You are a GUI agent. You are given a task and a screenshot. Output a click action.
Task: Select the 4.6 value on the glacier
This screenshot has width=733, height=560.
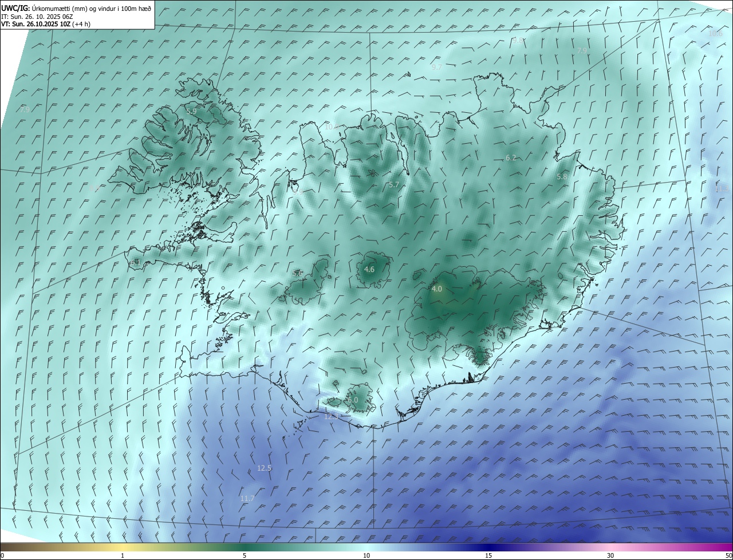369,269
